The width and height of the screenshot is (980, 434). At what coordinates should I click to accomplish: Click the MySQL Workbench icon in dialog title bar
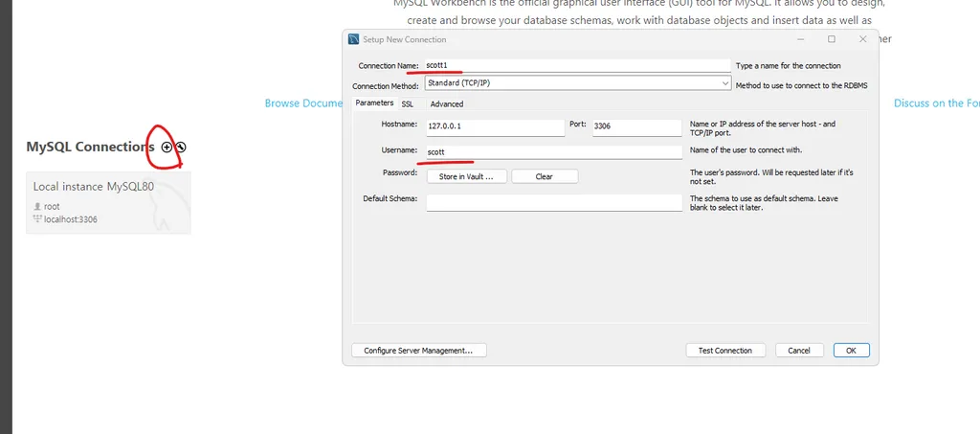pos(354,39)
